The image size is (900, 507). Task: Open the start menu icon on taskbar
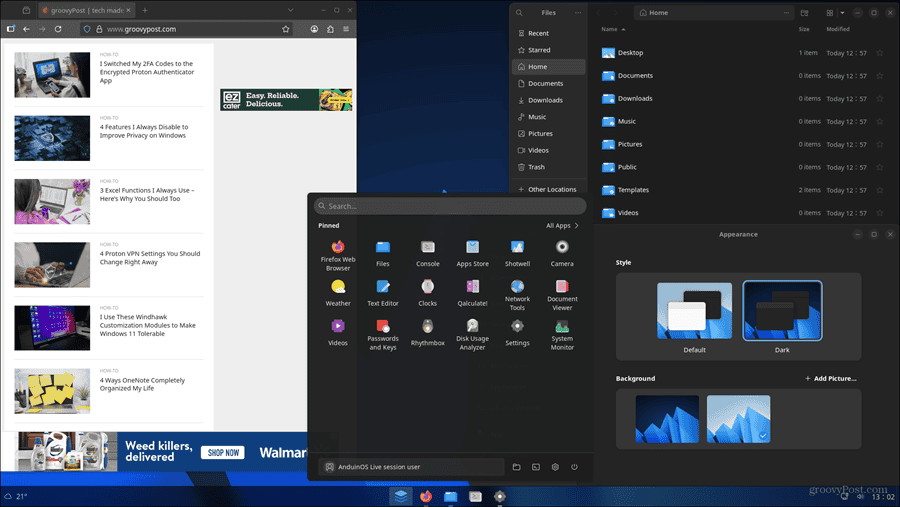click(x=401, y=497)
